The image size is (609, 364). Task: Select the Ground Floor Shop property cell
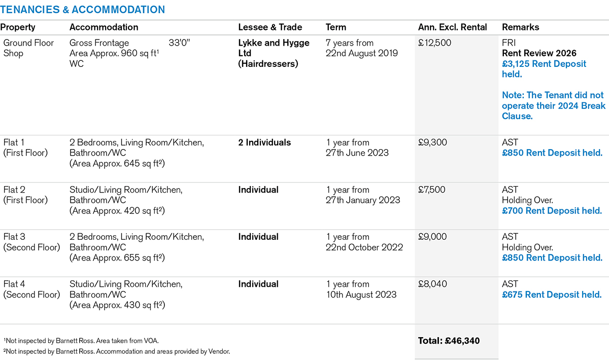(x=28, y=48)
